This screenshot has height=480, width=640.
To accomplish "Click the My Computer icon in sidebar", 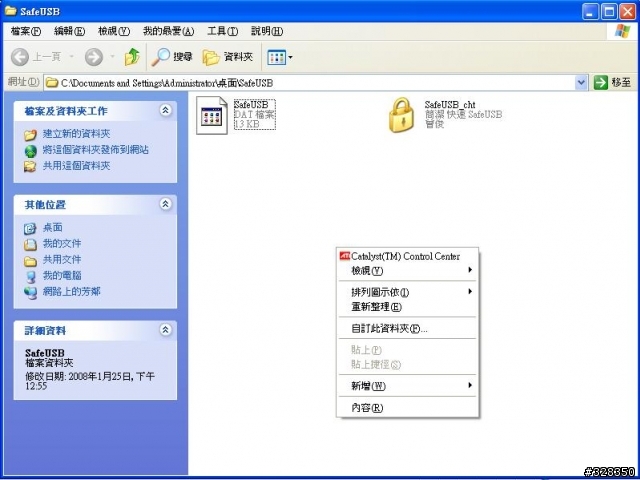I will (x=30, y=277).
